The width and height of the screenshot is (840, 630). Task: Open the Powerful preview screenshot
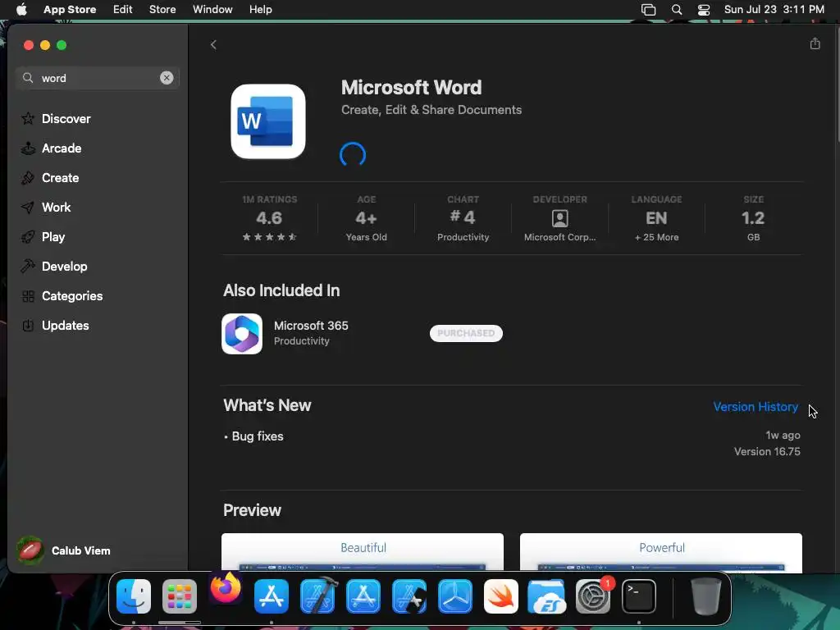(x=661, y=552)
